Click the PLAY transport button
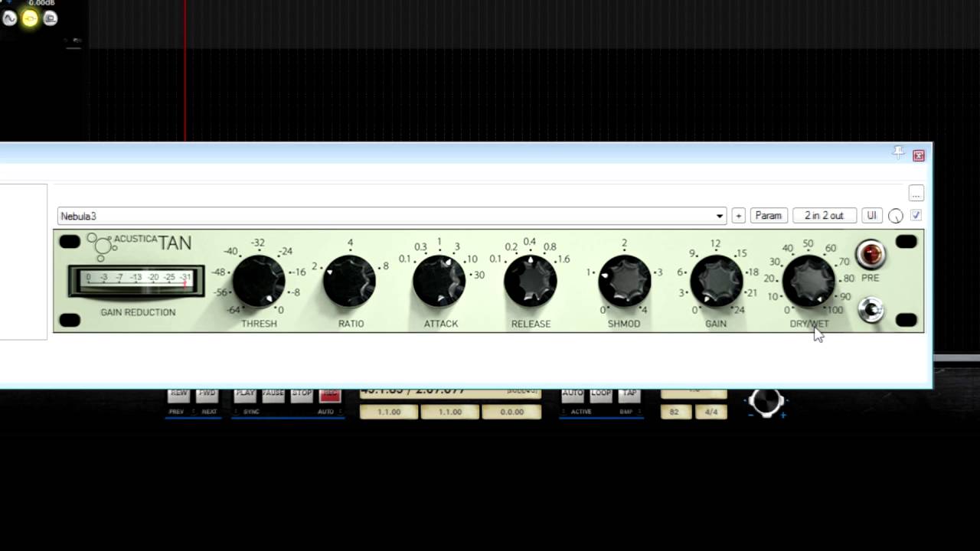The height and width of the screenshot is (551, 980). coord(245,395)
